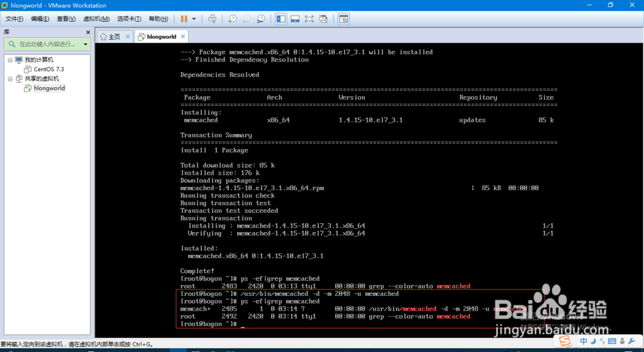Select the CentOS 7.3 virtual machine

coord(48,70)
